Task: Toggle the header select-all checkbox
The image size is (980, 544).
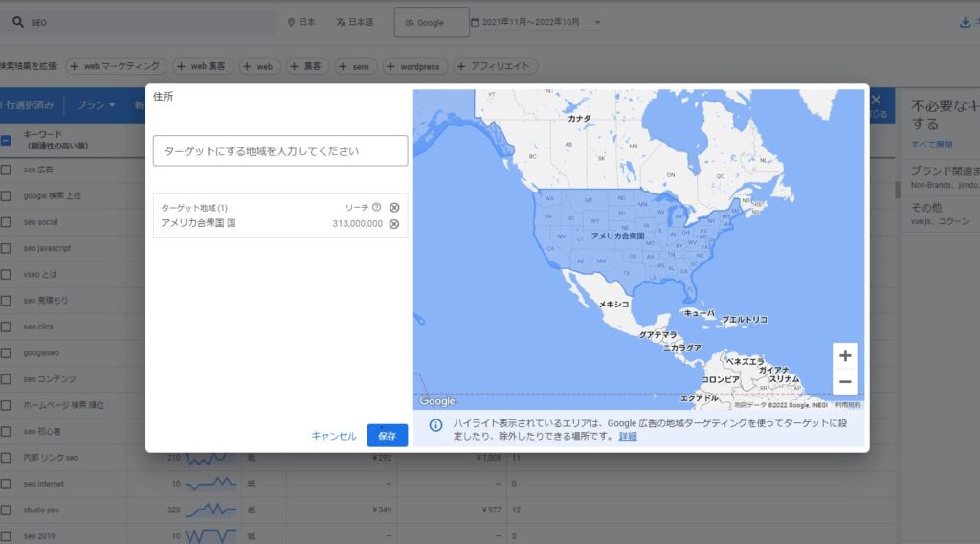Action: (6, 140)
